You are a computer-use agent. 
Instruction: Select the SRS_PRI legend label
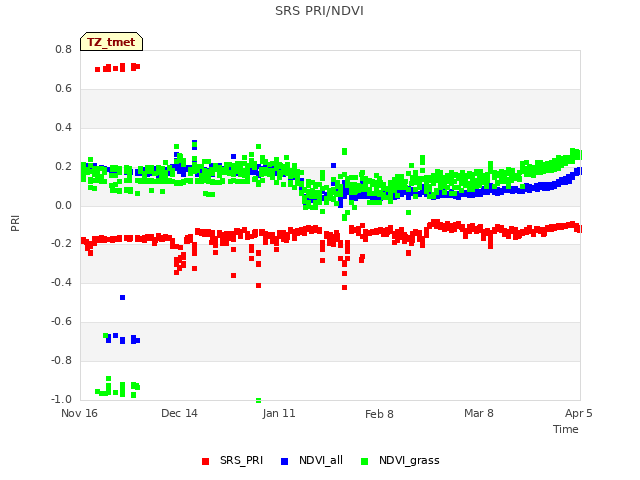pyautogui.click(x=241, y=460)
